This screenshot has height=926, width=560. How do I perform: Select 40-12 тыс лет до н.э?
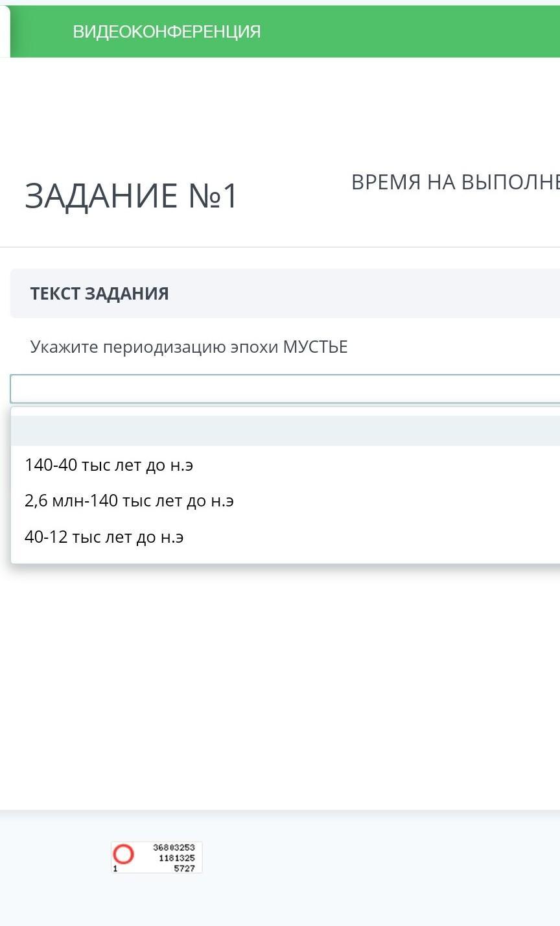click(x=104, y=537)
